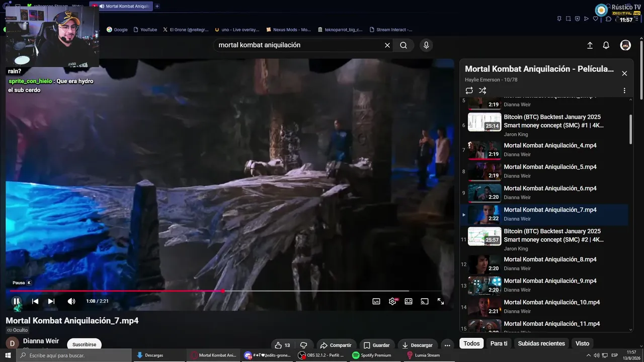Open the playlist three-dot options menu
The image size is (644, 362).
click(x=624, y=90)
